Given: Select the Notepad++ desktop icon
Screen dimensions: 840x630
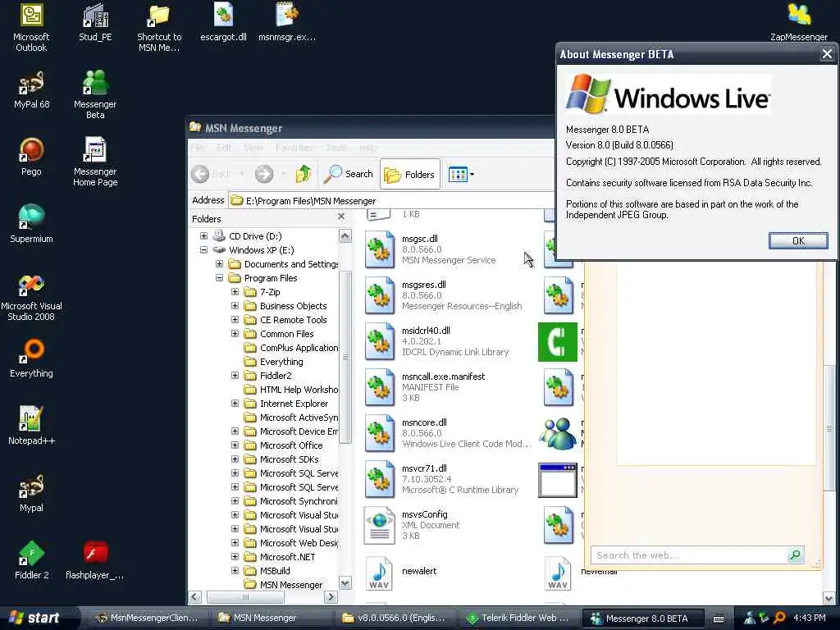Looking at the screenshot, I should point(31,419).
